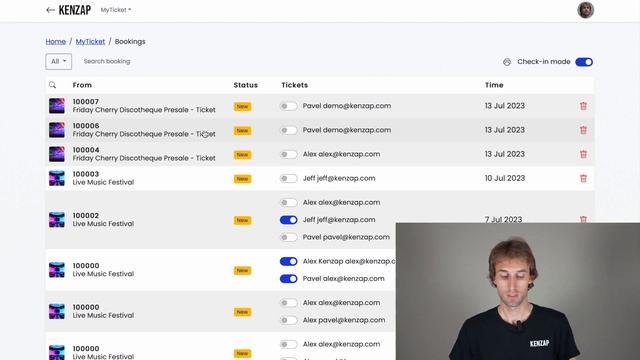Screen dimensions: 640x360
Task: Check in Pavel for booking 100007
Action: click(289, 106)
